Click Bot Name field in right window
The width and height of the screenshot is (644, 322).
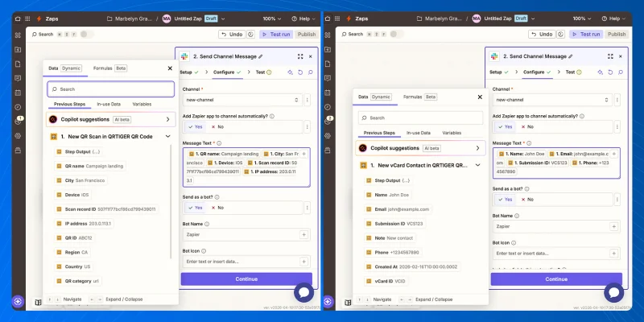click(x=556, y=226)
